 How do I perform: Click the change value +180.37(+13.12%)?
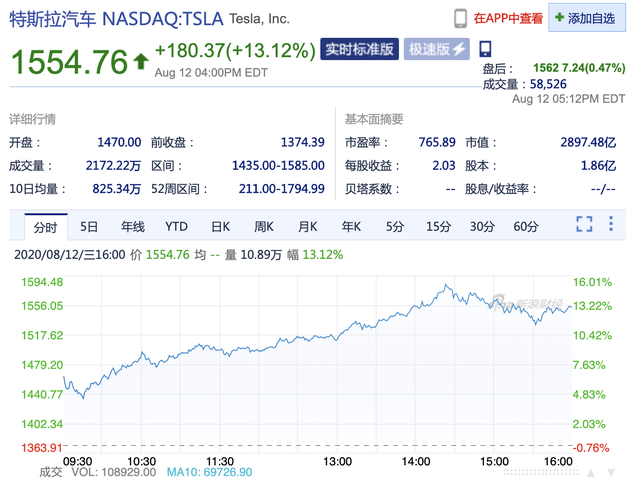[235, 51]
